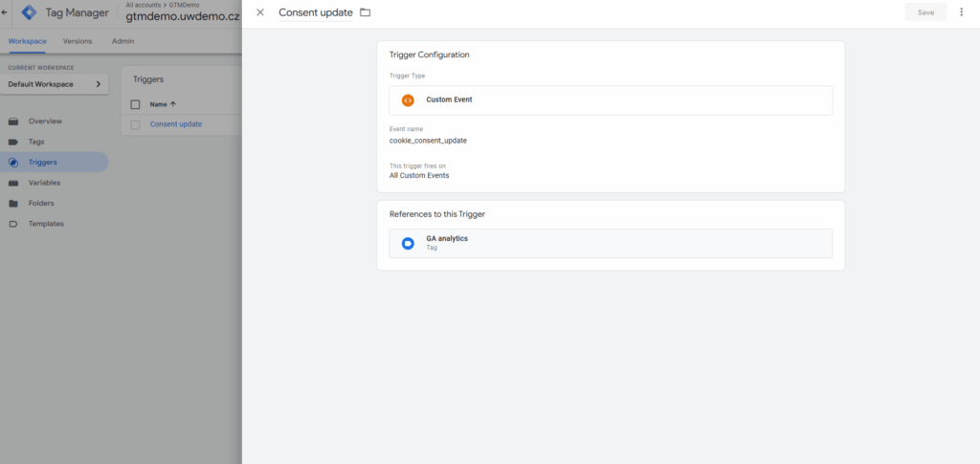Click the blue GA analytics tag icon
Screen dimensions: 980x464
[x=408, y=243]
